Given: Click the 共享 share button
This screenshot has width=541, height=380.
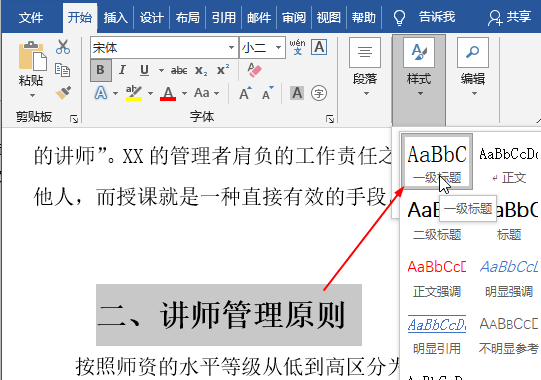Looking at the screenshot, I should pyautogui.click(x=510, y=17).
